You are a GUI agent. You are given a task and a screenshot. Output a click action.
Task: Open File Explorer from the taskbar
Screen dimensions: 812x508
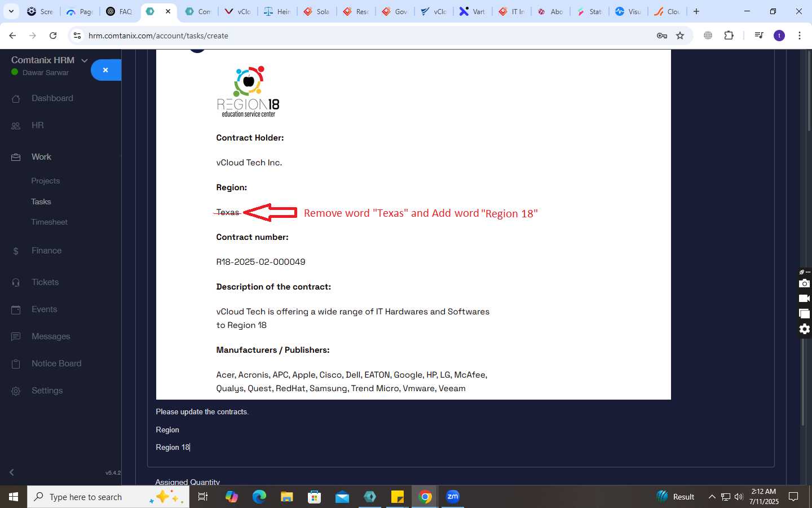pos(287,497)
